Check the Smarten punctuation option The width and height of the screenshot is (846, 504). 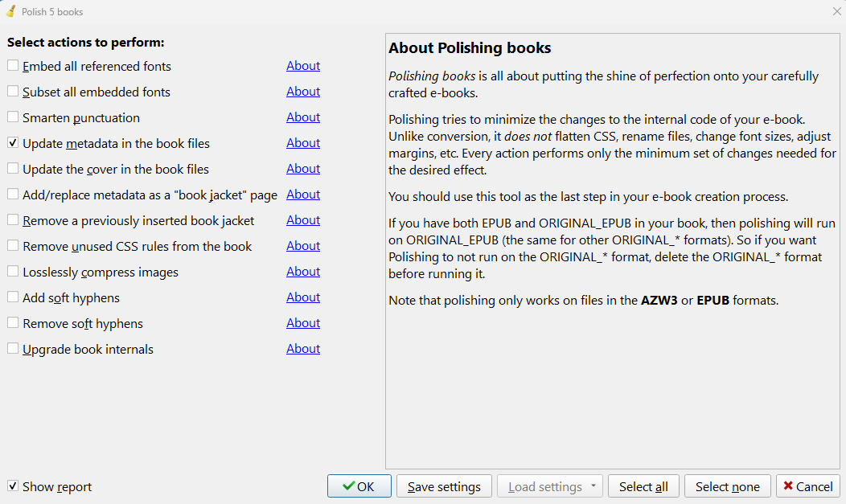(13, 117)
